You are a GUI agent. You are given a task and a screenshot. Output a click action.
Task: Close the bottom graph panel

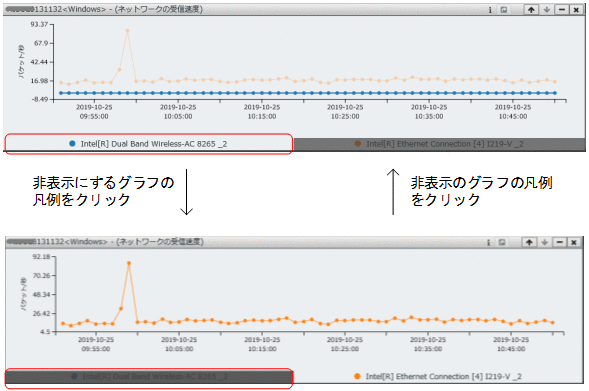(574, 242)
